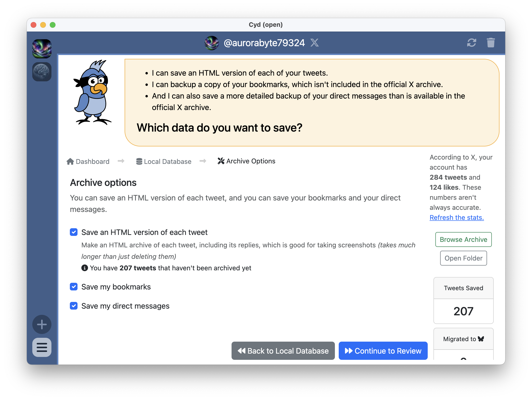Disable Save my direct messages checkbox
Image resolution: width=532 pixels, height=400 pixels.
[x=74, y=306]
